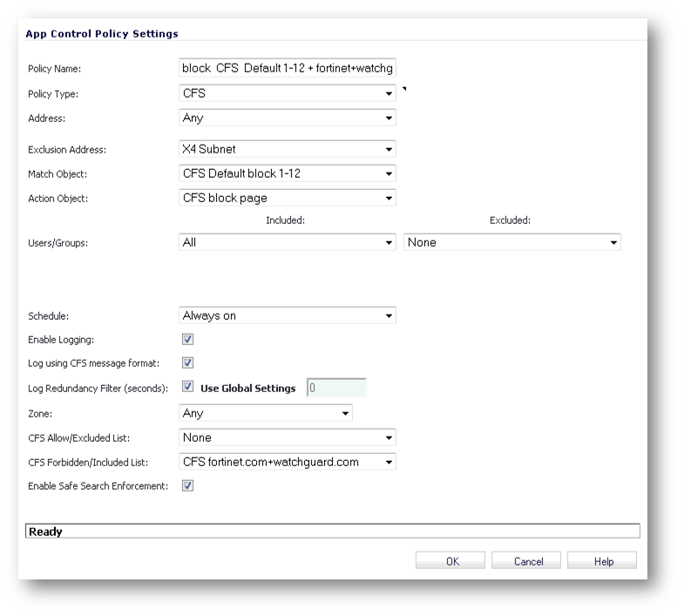Uncheck Log using CFS message format

pyautogui.click(x=187, y=363)
